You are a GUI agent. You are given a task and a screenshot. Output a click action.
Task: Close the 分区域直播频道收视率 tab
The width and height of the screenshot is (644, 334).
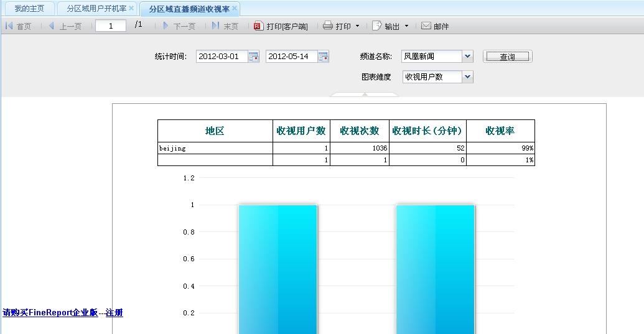click(x=235, y=8)
